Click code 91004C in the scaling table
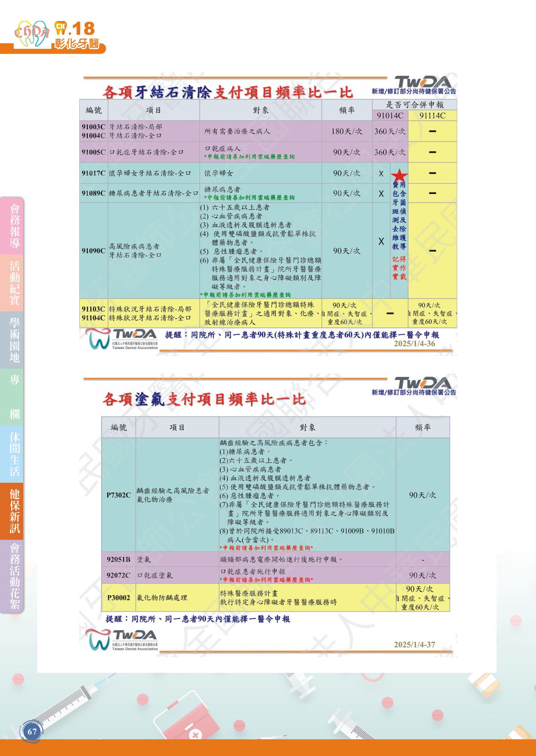536x756 pixels. (93, 135)
